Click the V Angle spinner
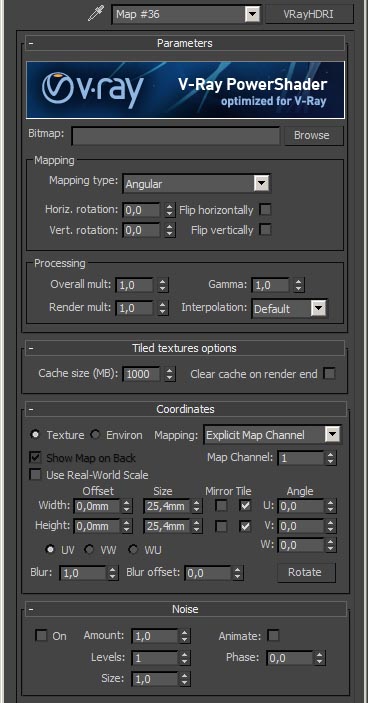This screenshot has width=368, height=703. 330,526
